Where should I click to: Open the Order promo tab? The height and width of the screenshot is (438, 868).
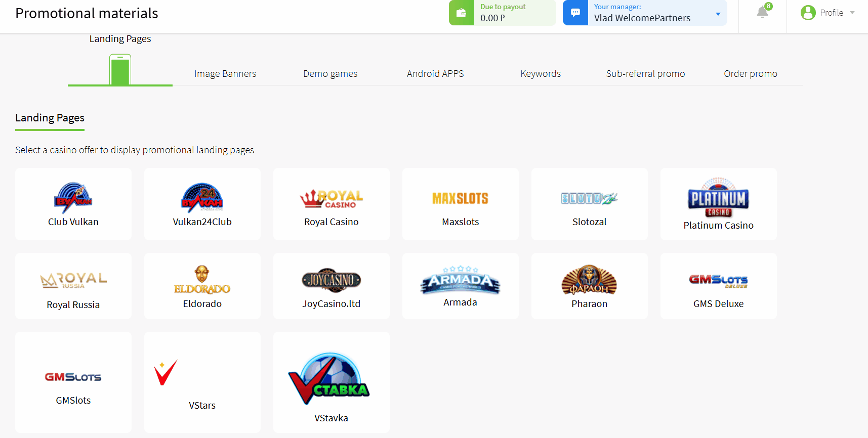click(751, 74)
